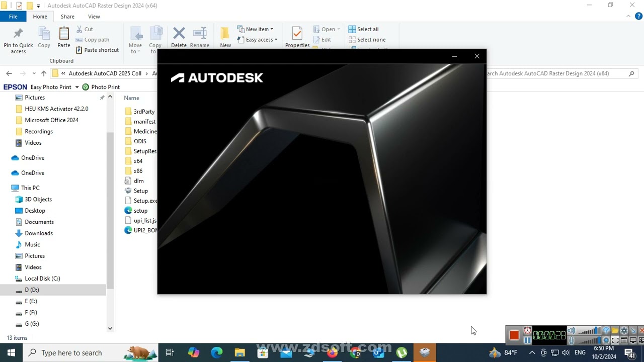The width and height of the screenshot is (644, 362).
Task: Click the Autodesk AutoCAD 2025 Coll breadcrumb
Action: (105, 73)
